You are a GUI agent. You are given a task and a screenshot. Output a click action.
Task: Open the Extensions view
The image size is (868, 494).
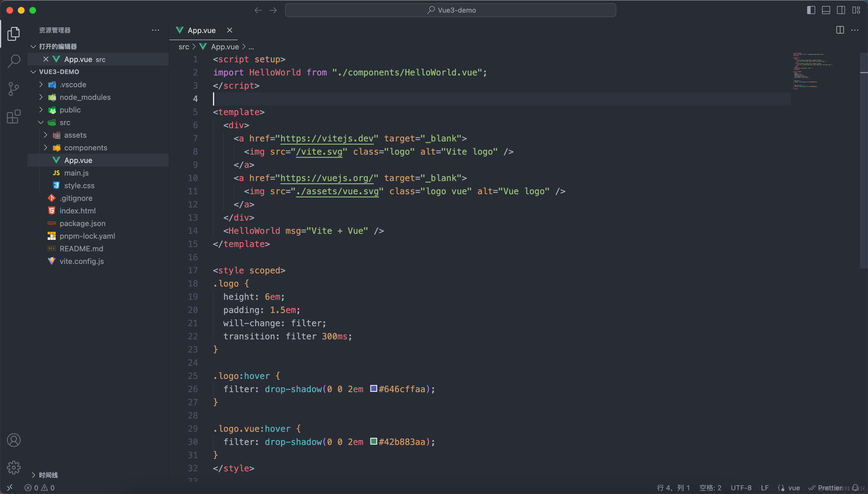[x=13, y=117]
